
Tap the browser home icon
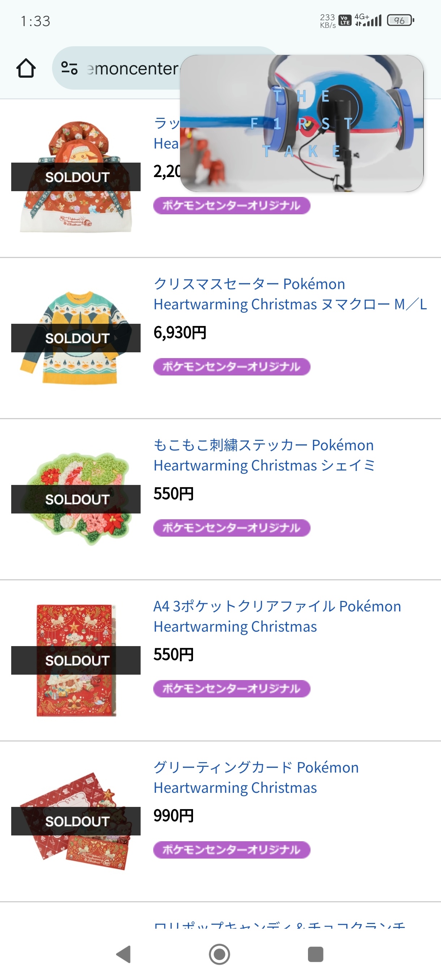[x=26, y=68]
